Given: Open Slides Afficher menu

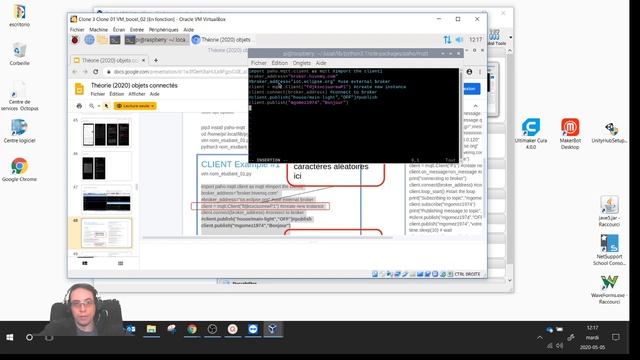Looking at the screenshot, I should tap(137, 94).
